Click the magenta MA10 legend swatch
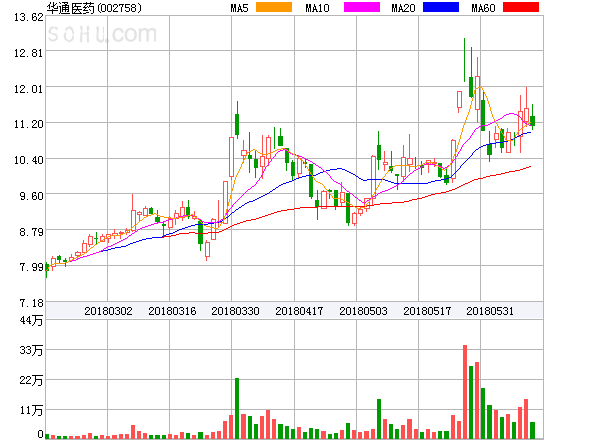The height and width of the screenshot is (440, 600). (362, 7)
